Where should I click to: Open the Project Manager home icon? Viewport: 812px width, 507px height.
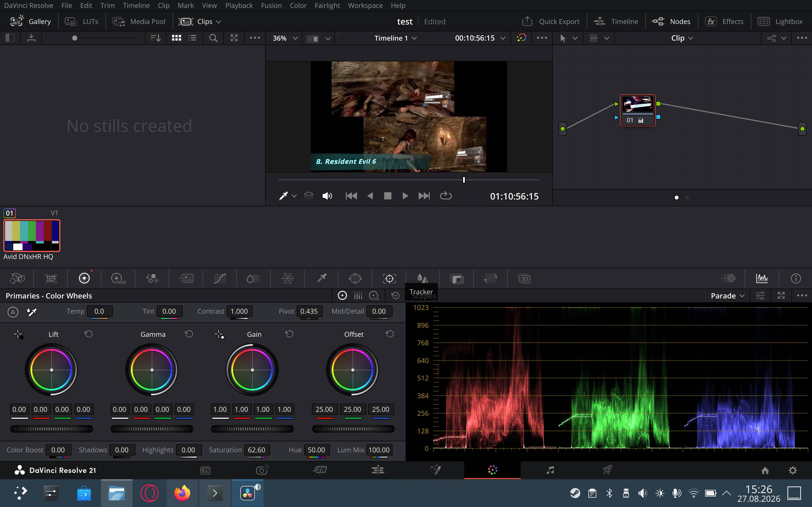click(765, 470)
